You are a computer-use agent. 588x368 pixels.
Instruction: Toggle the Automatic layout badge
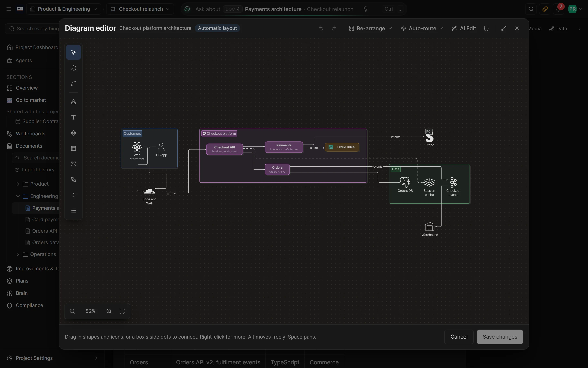point(217,28)
